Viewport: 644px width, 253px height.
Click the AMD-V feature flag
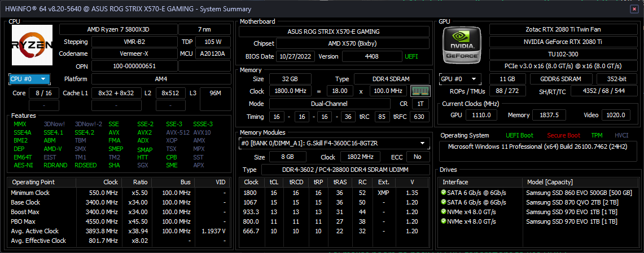tap(52, 149)
